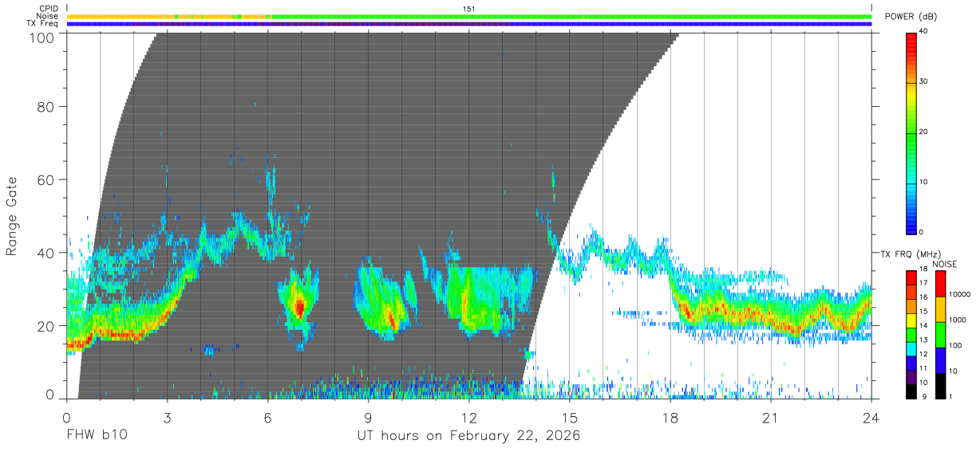Click UT hours axis tick '6'
Screen dimensions: 980x452
[268, 417]
